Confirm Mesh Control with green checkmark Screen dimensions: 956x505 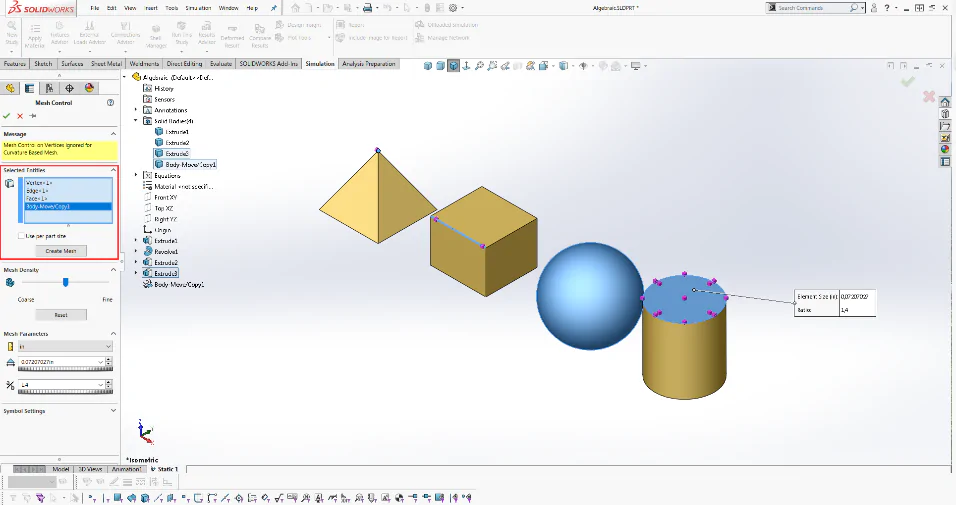click(x=7, y=115)
